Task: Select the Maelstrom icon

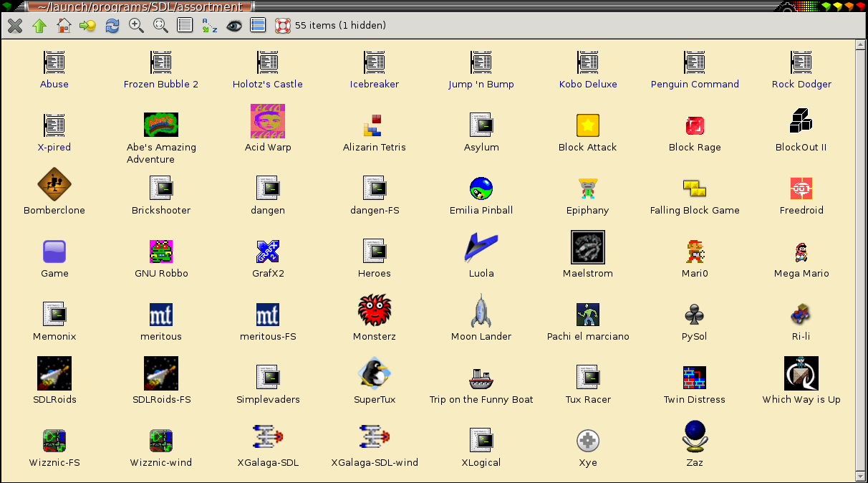Action: [x=588, y=247]
